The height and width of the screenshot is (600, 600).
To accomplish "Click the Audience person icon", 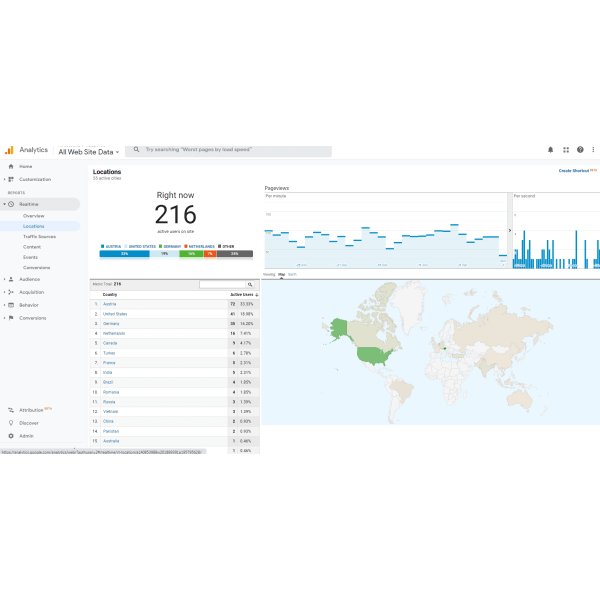I will (11, 279).
